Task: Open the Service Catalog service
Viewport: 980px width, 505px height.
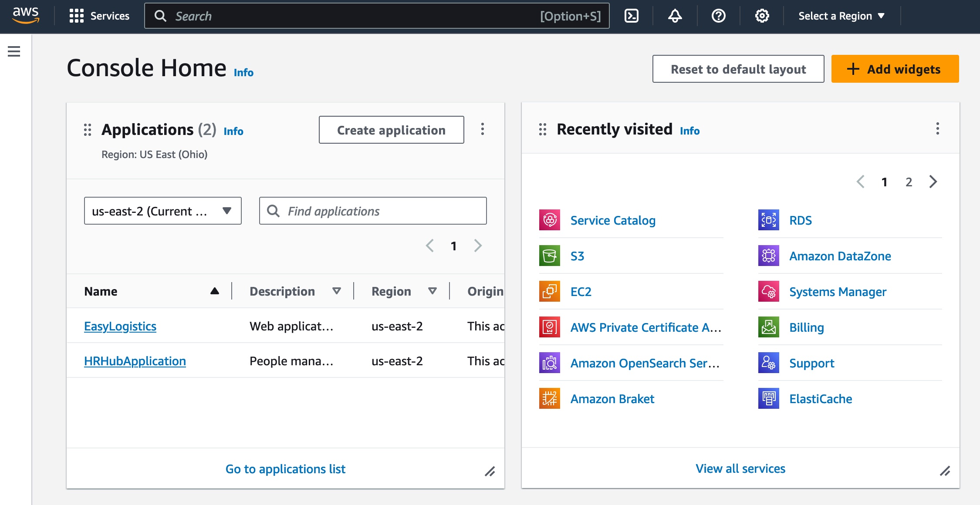Action: (x=550, y=220)
